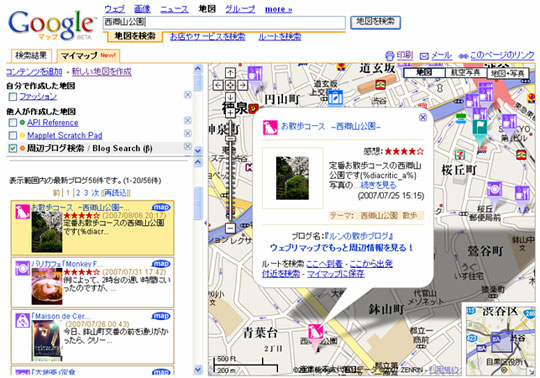This screenshot has width=540, height=378.
Task: Click the blue map badge on first result
Action: pyautogui.click(x=161, y=207)
